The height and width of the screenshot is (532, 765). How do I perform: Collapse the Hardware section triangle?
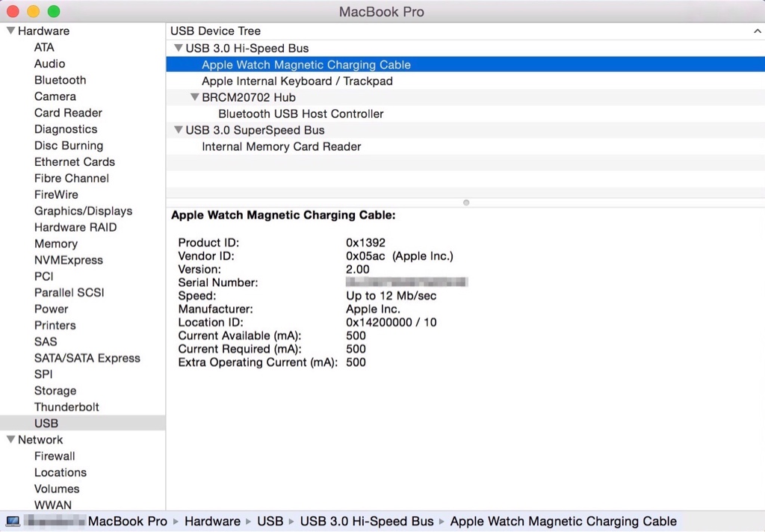(x=10, y=31)
